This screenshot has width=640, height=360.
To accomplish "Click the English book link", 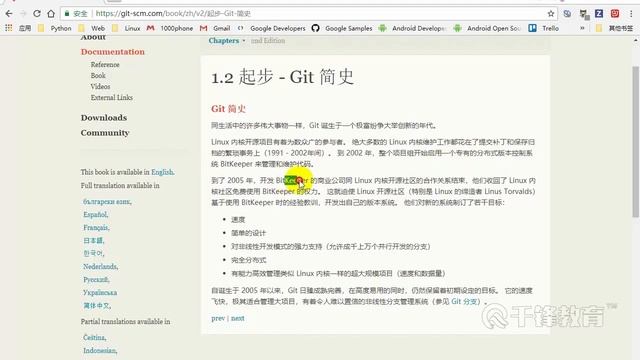I will [162, 172].
